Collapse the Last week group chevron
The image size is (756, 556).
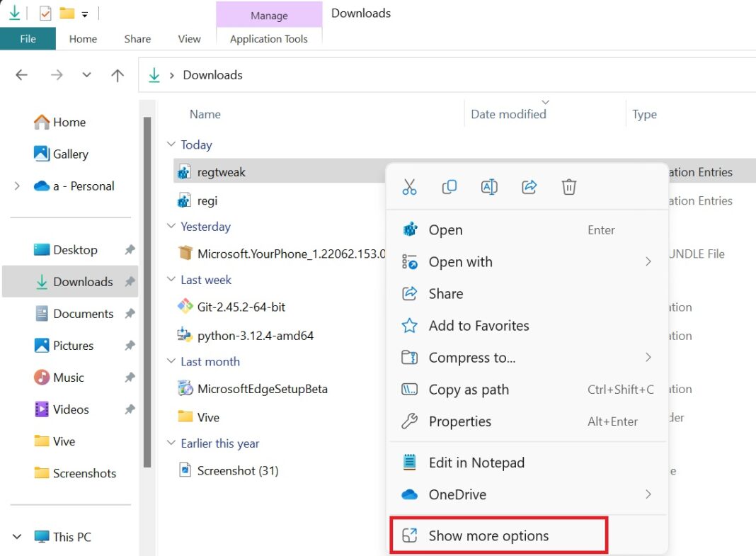[x=171, y=279]
